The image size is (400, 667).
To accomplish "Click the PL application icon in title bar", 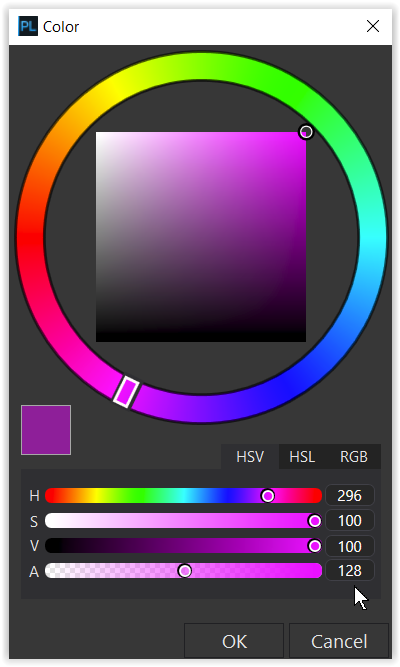I will pos(28,26).
